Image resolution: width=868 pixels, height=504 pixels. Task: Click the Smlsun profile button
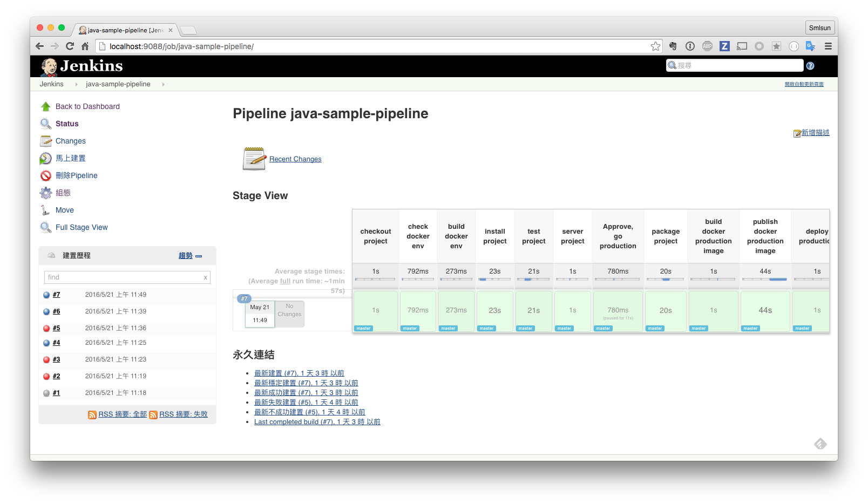point(820,28)
